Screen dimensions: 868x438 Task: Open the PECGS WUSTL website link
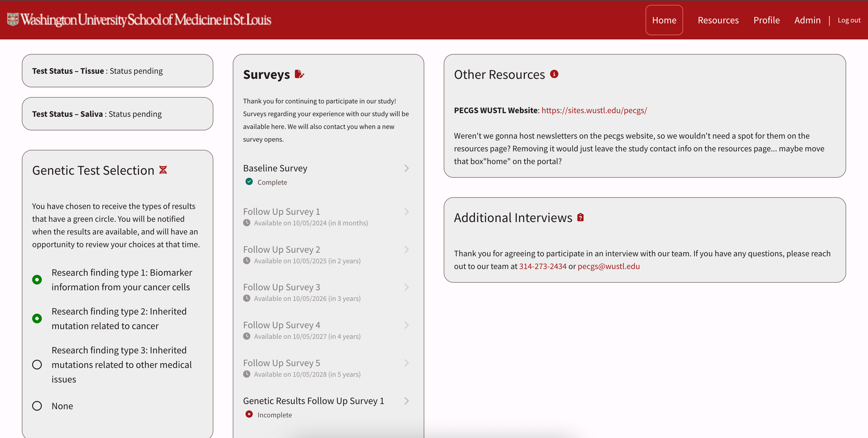click(594, 110)
